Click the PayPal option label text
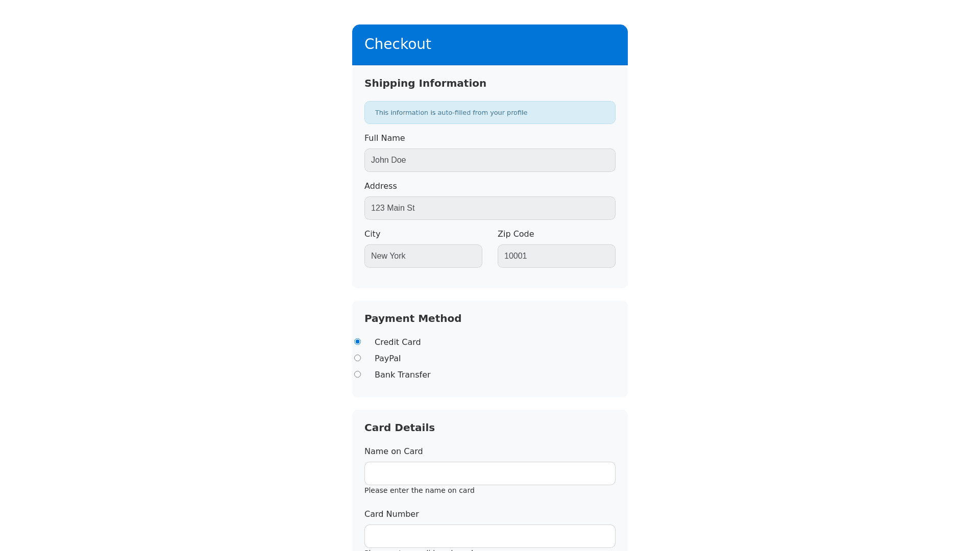The image size is (980, 551). click(387, 359)
